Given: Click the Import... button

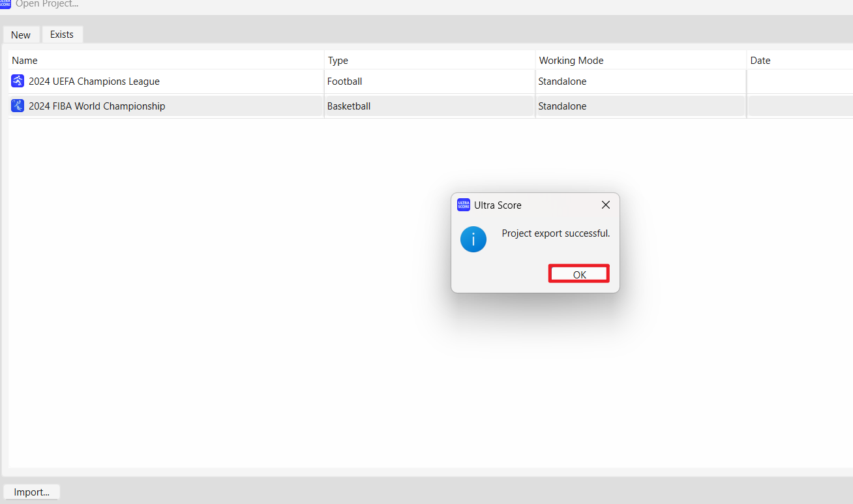Looking at the screenshot, I should click(32, 492).
